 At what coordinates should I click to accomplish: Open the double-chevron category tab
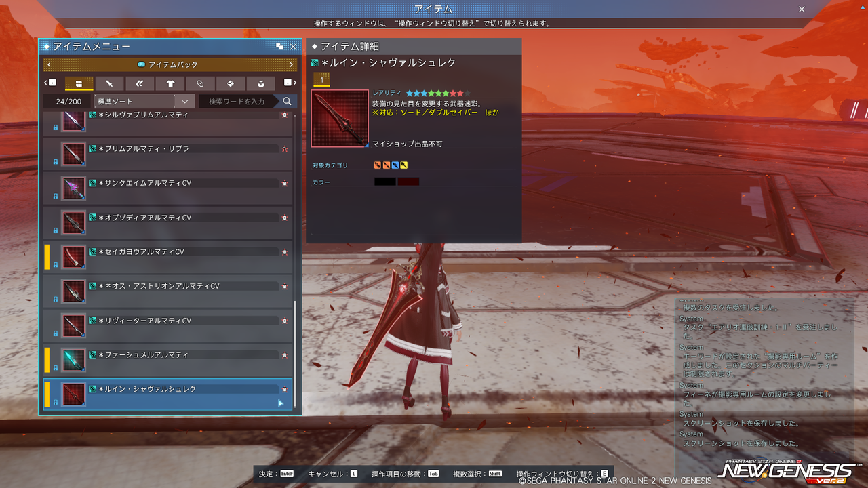(x=140, y=83)
